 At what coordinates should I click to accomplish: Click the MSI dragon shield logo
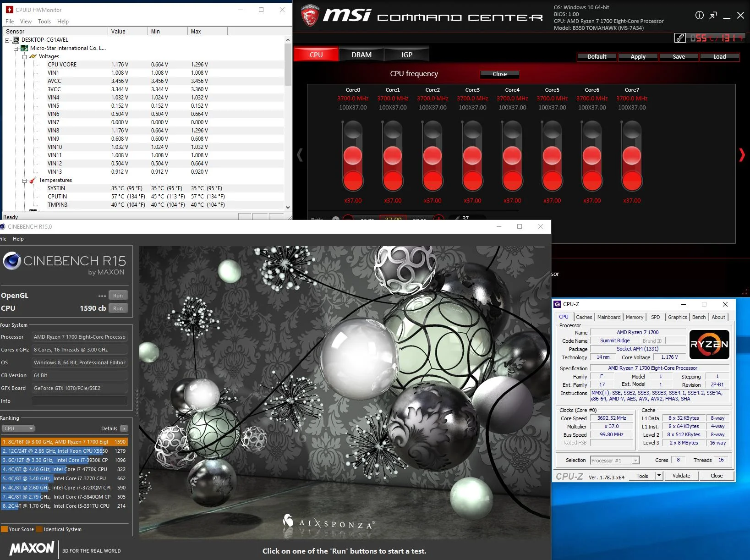point(310,15)
